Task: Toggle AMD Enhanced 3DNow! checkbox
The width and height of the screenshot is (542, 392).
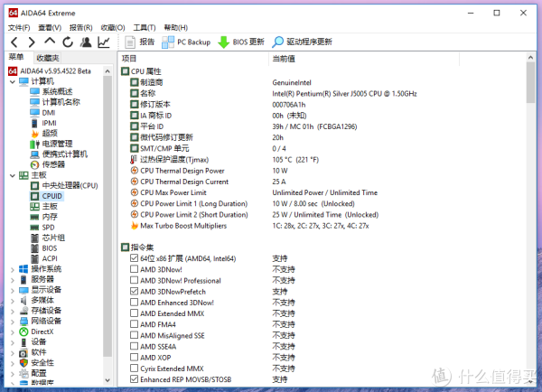Action: [134, 302]
